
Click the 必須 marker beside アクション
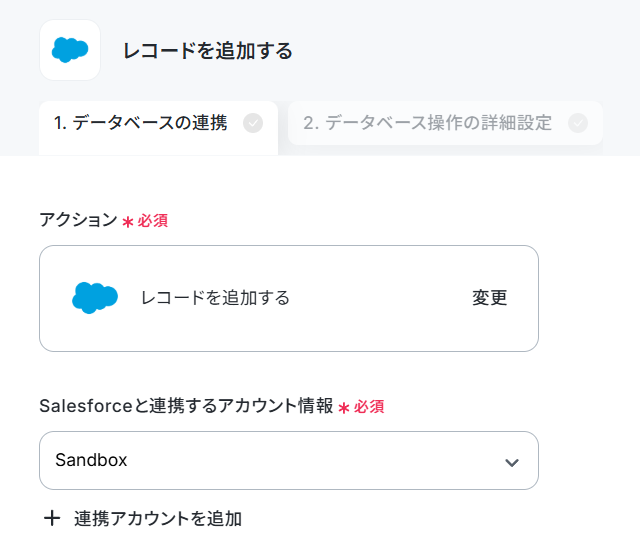pos(153,221)
